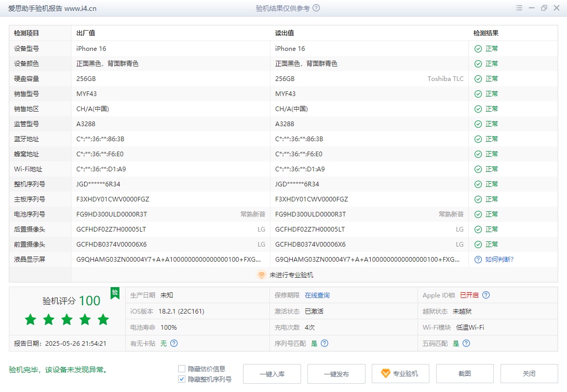Screen dimensions: 567x392
Task: Select read value CH/A(中国) in 销售地区 row
Action: pos(291,109)
